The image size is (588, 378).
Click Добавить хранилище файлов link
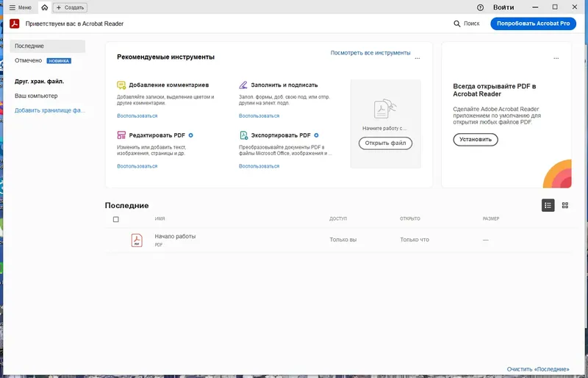click(50, 110)
